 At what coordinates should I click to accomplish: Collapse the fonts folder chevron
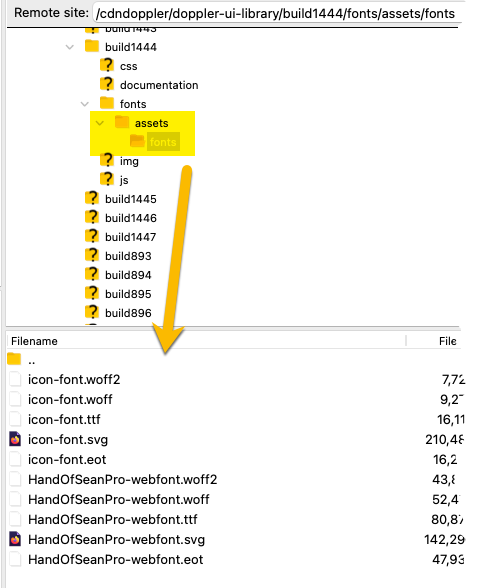(x=85, y=104)
